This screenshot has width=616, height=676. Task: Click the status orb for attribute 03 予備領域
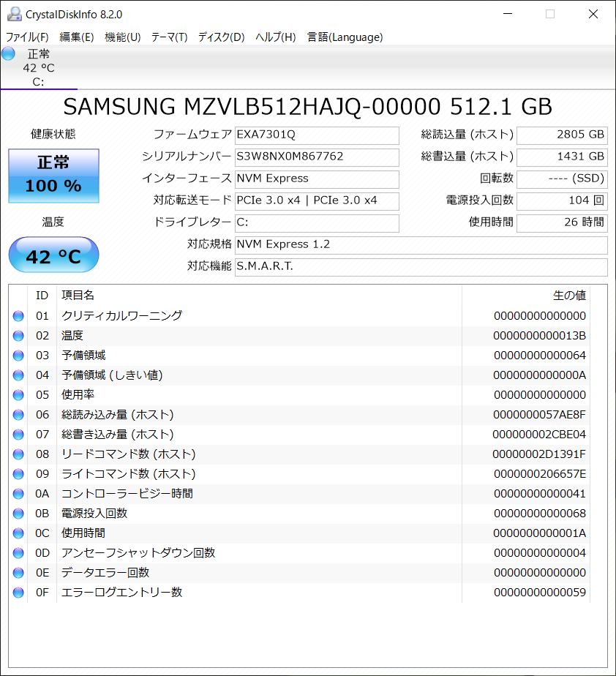click(18, 356)
